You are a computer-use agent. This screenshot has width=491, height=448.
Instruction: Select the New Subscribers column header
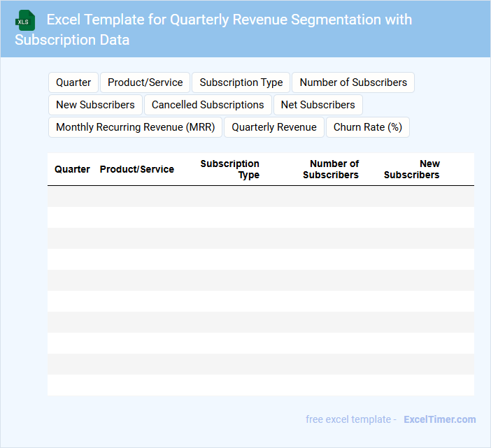point(412,169)
